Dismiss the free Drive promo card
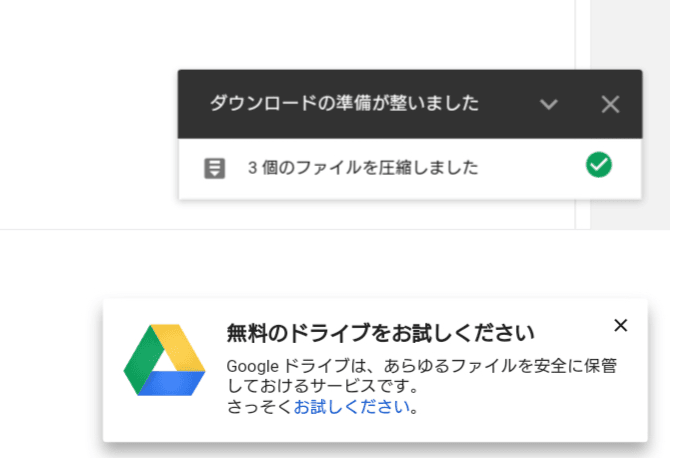 tap(621, 325)
